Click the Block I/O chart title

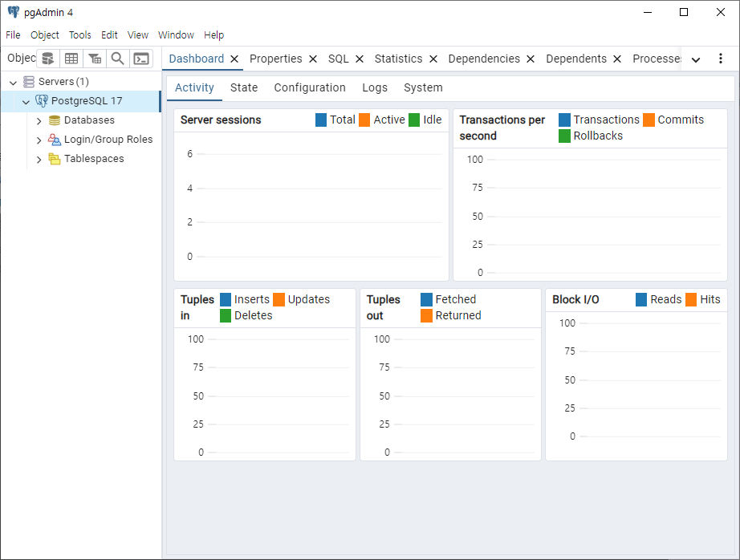click(575, 299)
